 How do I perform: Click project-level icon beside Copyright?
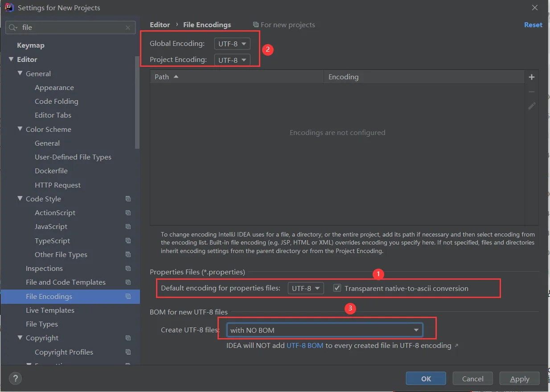tap(128, 338)
